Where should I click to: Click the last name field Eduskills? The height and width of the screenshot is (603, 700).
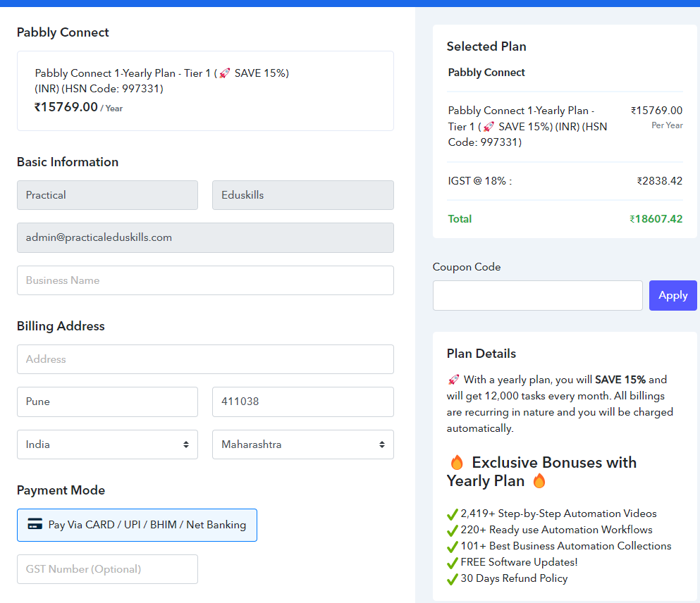coord(302,195)
